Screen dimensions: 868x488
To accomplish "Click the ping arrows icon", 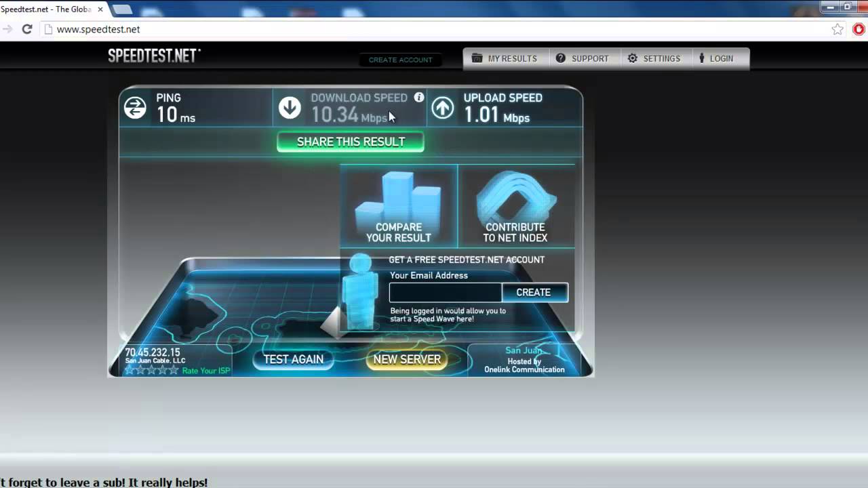I will pyautogui.click(x=135, y=108).
